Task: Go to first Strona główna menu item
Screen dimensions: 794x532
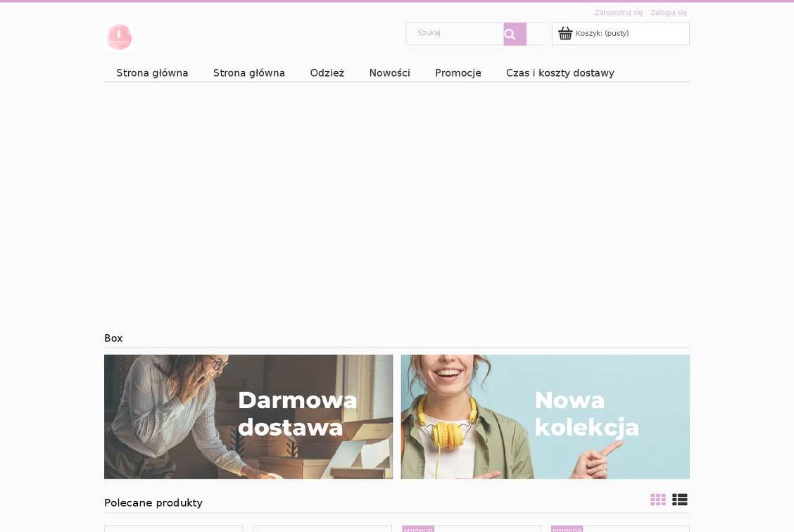Action: pos(152,73)
